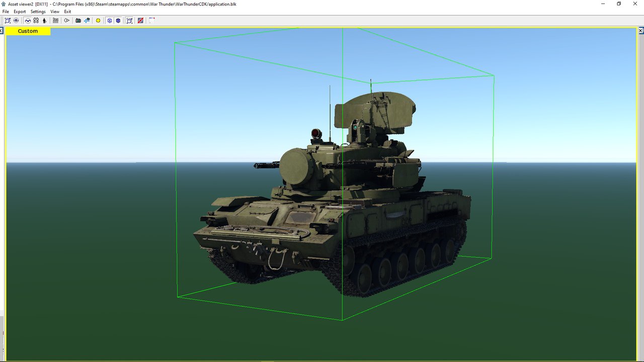644x362 pixels.
Task: Click the dashed-rectangle icon at toolbar end
Action: pyautogui.click(x=151, y=21)
